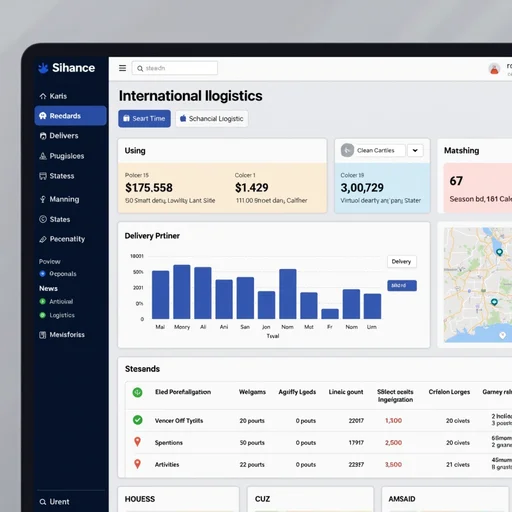Click lower teal map pin marker
This screenshot has height=512, width=512.
pos(494,302)
